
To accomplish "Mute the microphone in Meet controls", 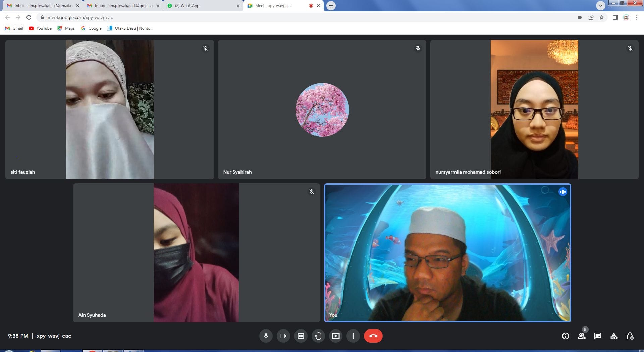I will [266, 336].
